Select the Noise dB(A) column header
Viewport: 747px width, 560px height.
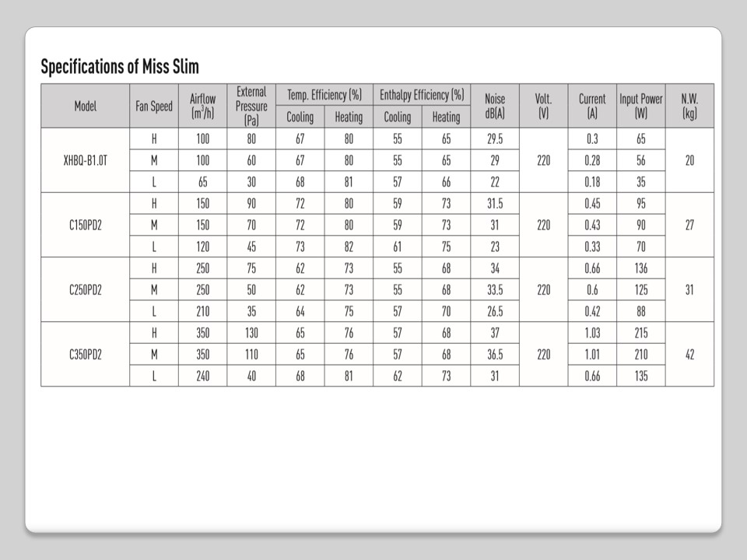tap(495, 106)
